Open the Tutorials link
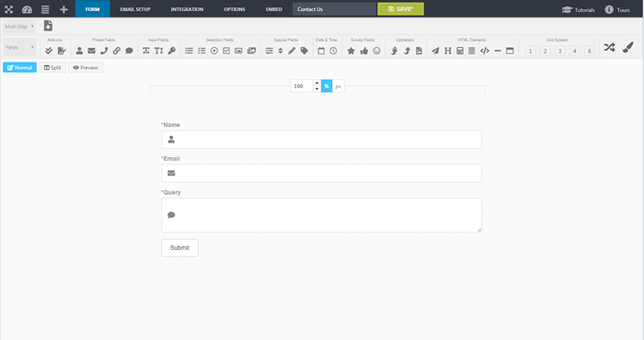Viewport: 644px width, 340px height. pos(579,10)
